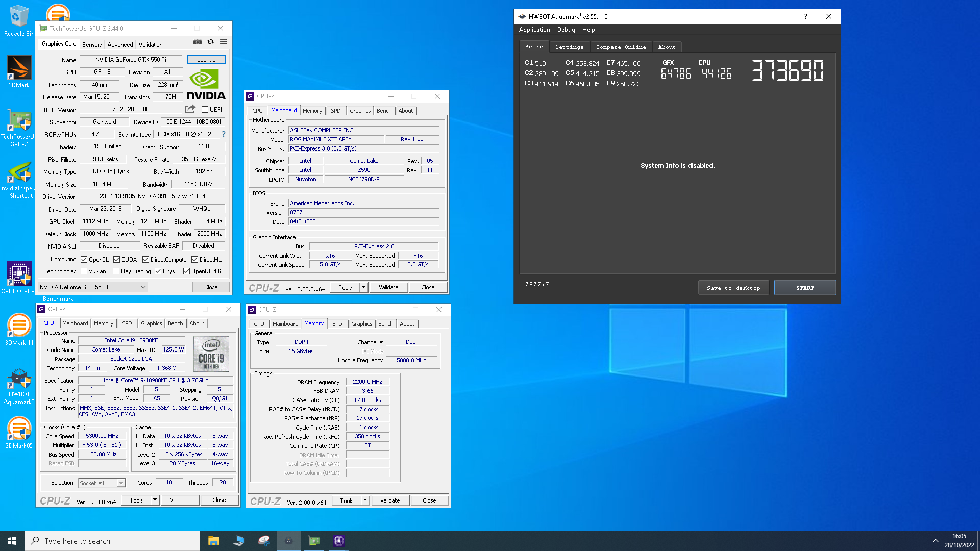Open Socket #1 selection dropdown
This screenshot has height=551, width=980.
[102, 483]
